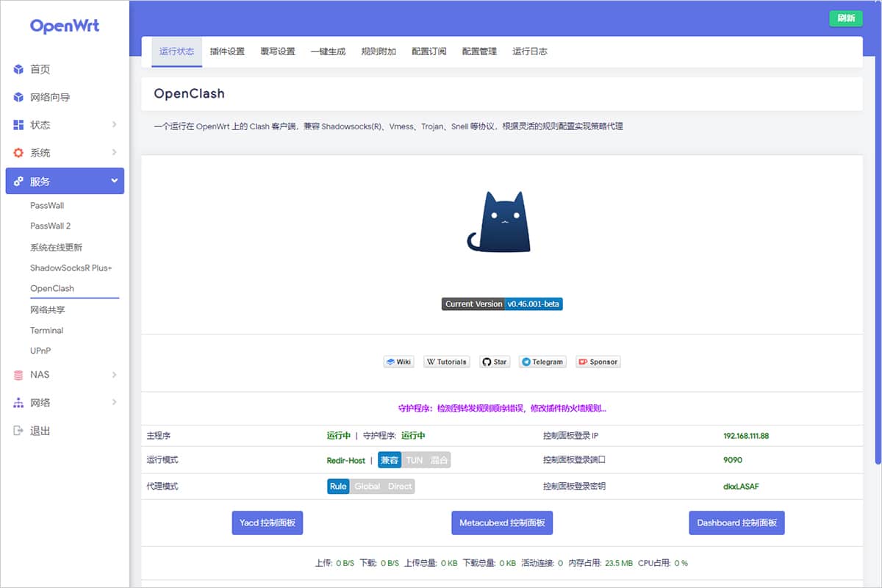
Task: Expand the 系统 menu chevron
Action: coord(114,153)
